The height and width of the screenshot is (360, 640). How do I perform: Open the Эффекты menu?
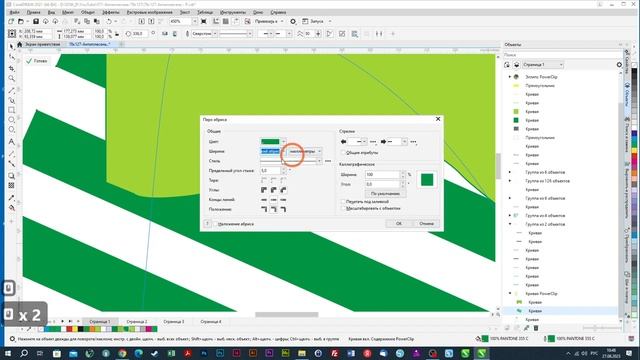point(111,12)
